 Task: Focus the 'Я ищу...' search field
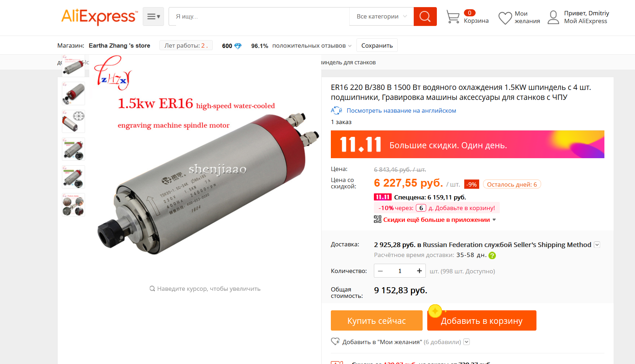(x=259, y=16)
